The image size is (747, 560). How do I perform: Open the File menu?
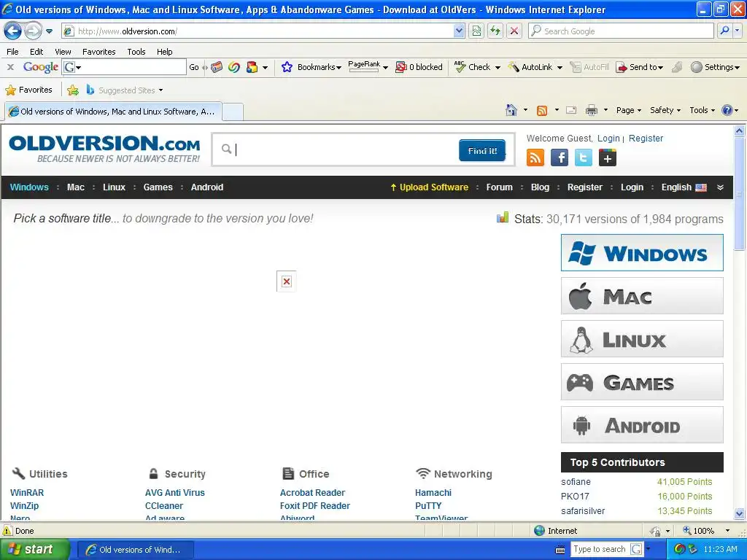[x=13, y=52]
